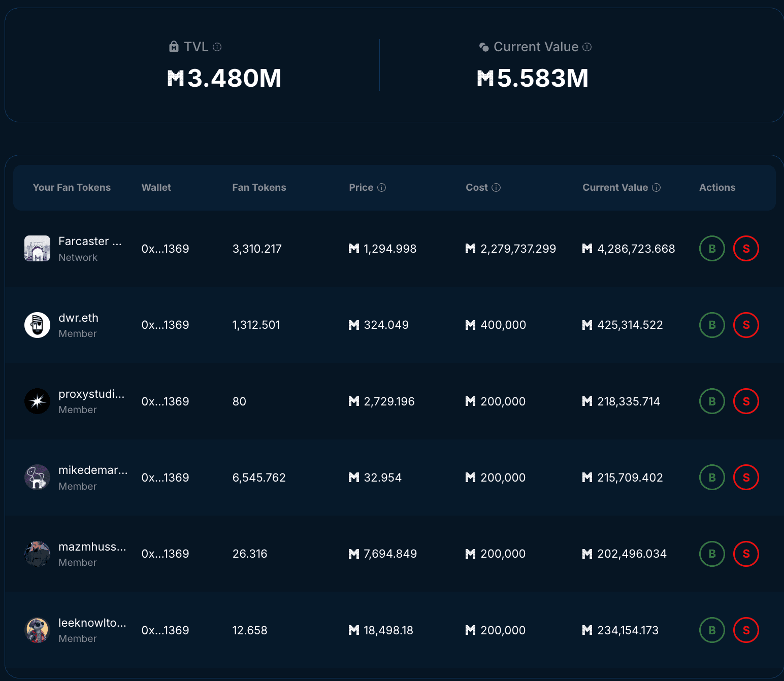Open the mikedemarais member name link

(x=93, y=470)
